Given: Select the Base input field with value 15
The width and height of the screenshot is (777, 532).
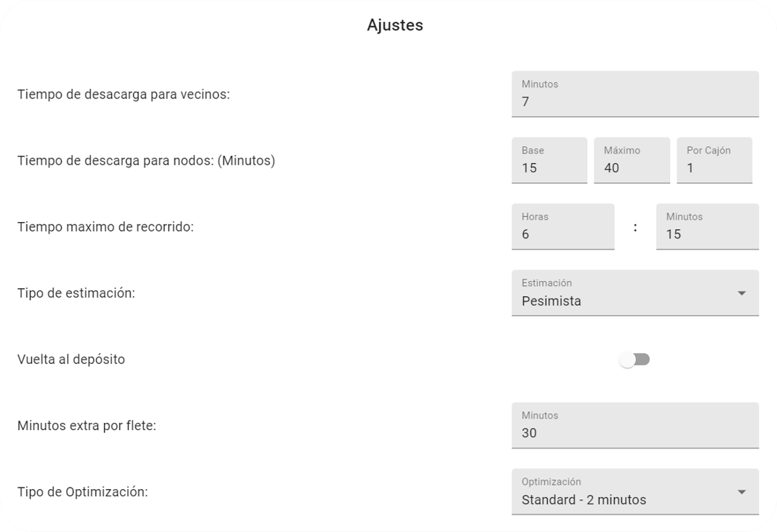Looking at the screenshot, I should 549,160.
